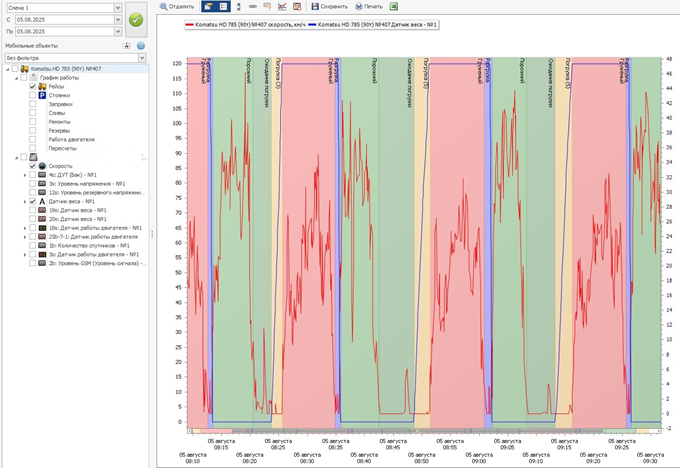
Task: Select Работа двигателя in the tree
Action: 69,139
